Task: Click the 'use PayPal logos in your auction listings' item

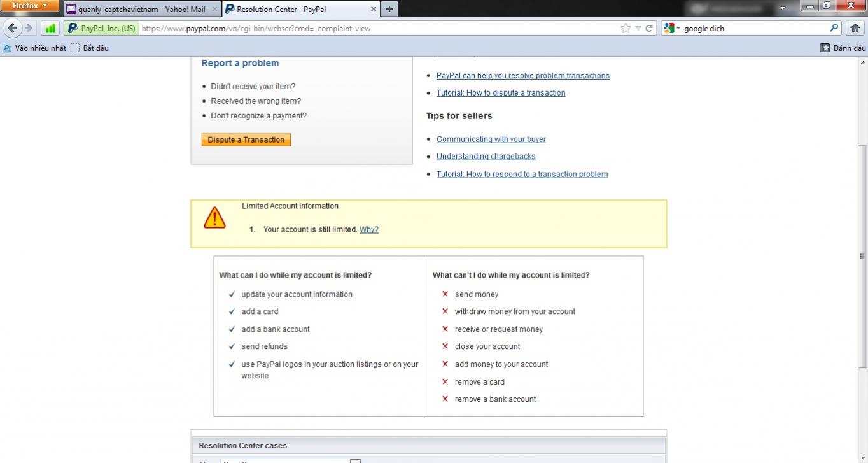Action: pyautogui.click(x=330, y=370)
